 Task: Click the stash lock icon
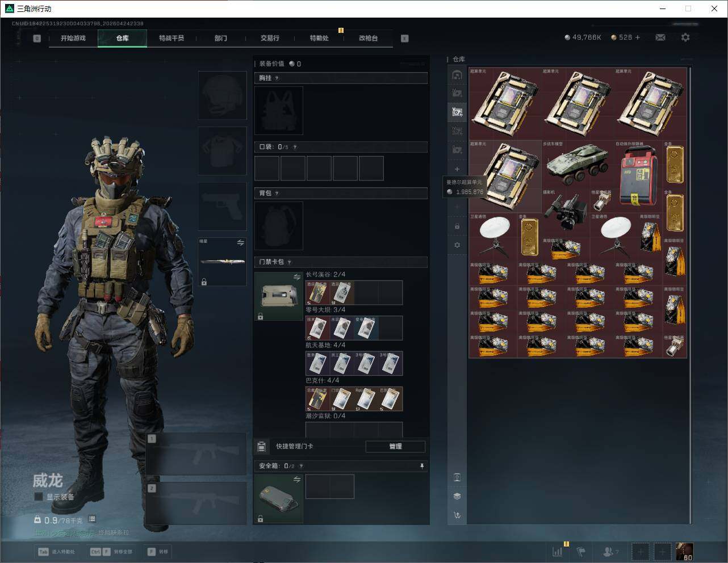click(x=457, y=226)
